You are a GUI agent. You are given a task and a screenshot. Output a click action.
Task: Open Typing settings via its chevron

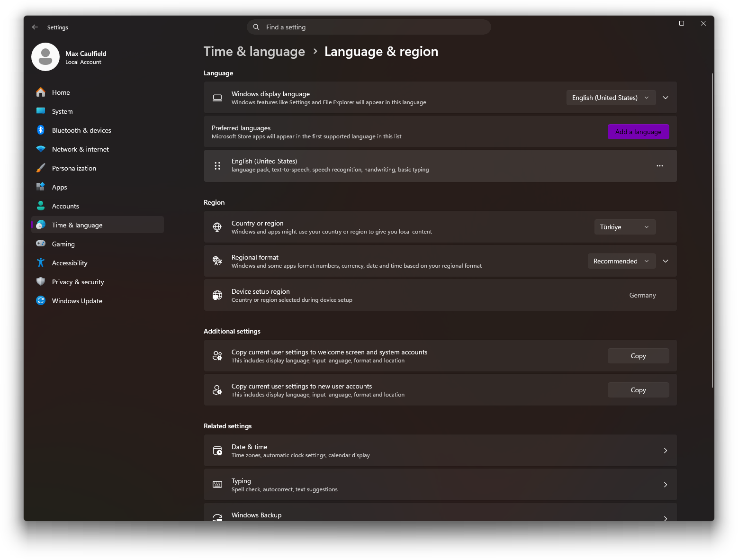tap(666, 485)
